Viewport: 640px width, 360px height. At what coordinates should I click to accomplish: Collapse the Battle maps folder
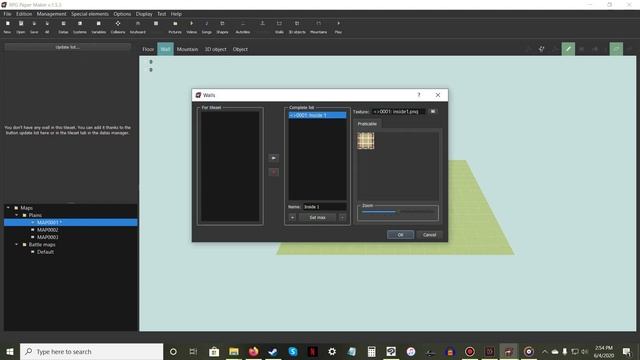[x=17, y=244]
